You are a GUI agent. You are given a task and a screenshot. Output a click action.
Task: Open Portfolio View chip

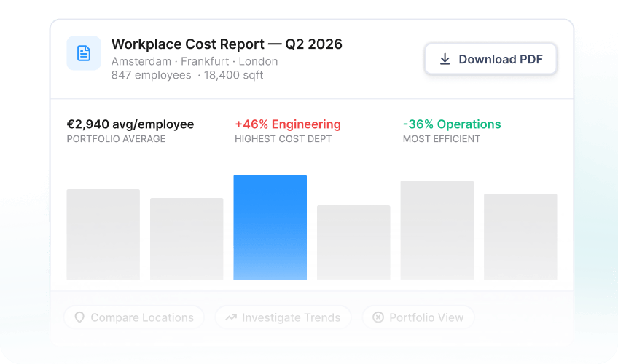tap(418, 317)
